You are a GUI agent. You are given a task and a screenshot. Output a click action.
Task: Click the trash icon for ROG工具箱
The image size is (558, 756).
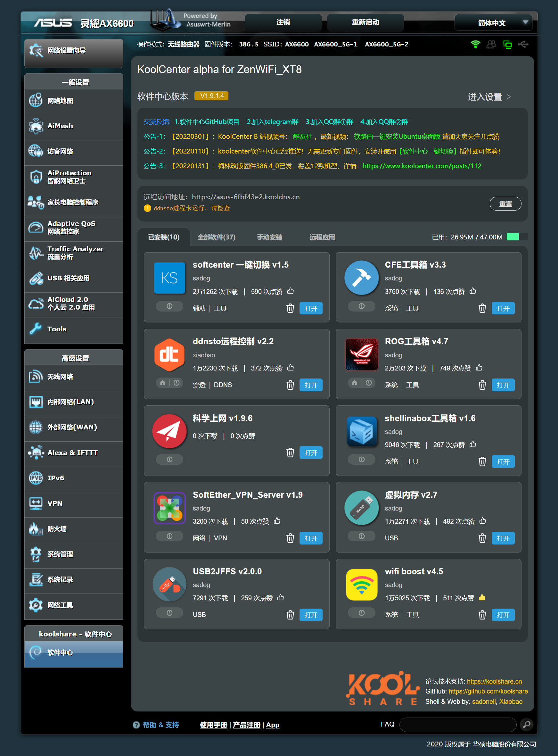tap(482, 385)
